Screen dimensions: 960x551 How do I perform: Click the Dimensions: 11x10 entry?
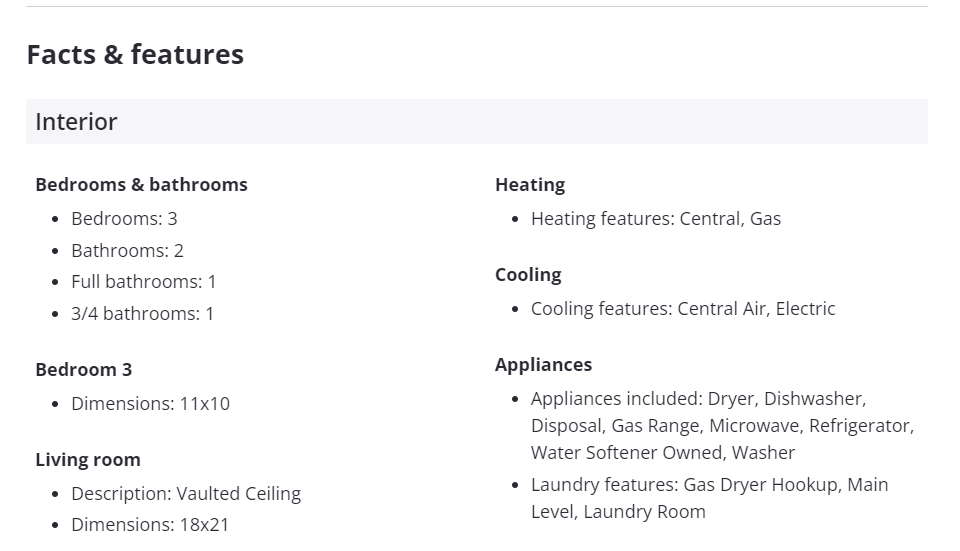(150, 404)
